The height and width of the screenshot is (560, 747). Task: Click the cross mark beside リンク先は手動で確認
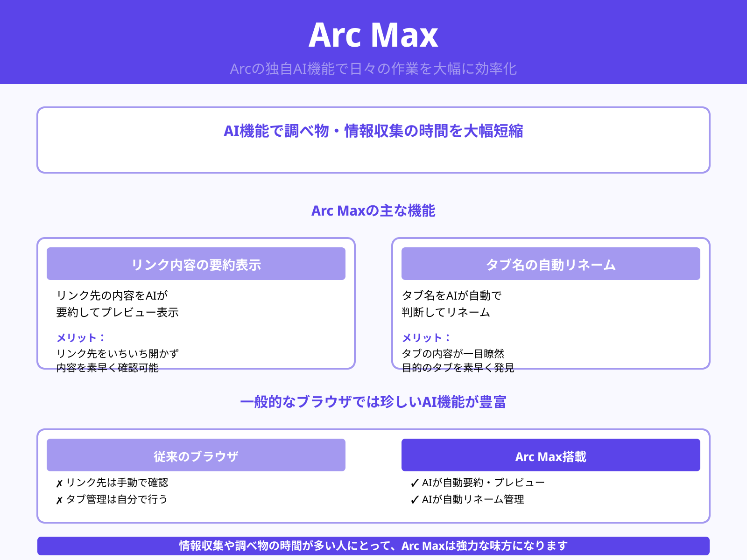pyautogui.click(x=60, y=483)
